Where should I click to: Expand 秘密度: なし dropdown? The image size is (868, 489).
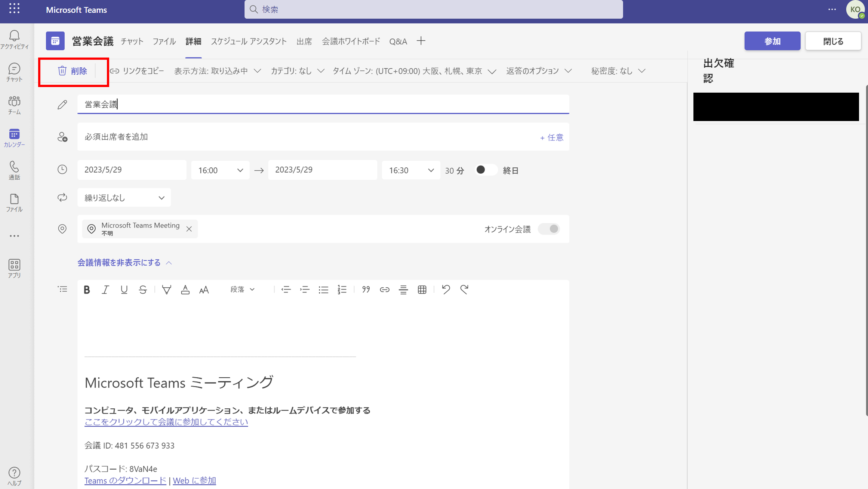pyautogui.click(x=618, y=71)
